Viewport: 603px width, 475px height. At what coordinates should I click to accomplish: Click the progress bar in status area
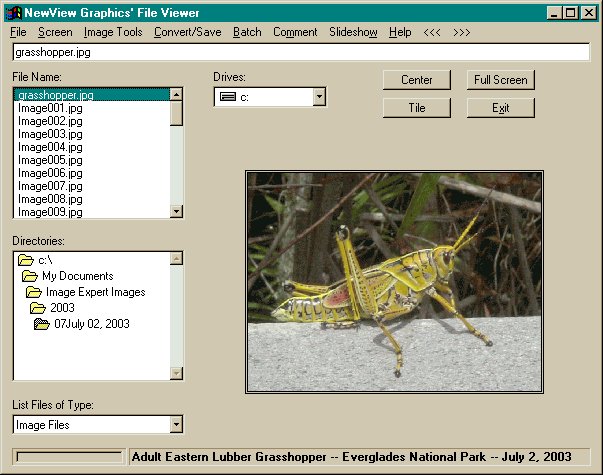coord(69,457)
